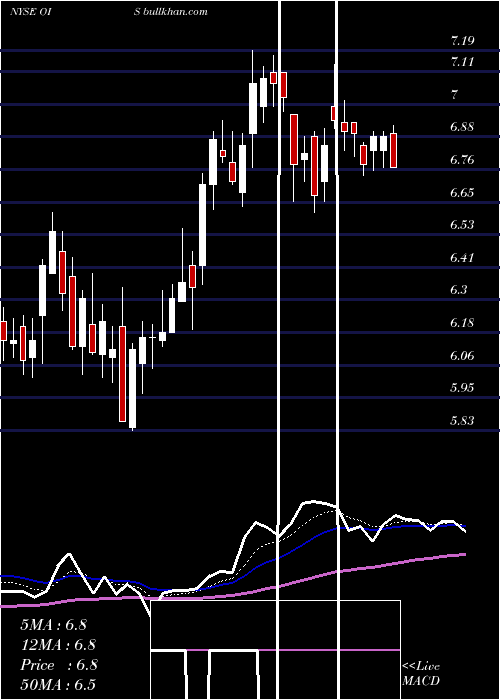
Task: Click the 6.18 price axis label
Action: tap(462, 323)
